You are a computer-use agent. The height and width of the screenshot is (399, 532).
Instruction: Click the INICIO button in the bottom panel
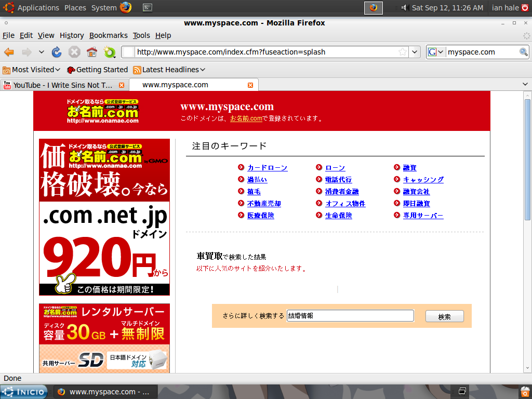coord(24,392)
